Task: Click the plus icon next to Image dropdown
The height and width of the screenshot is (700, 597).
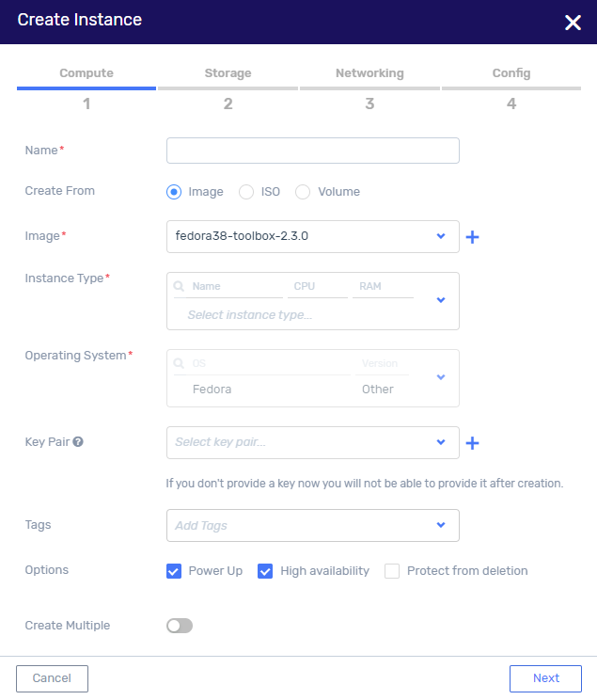Action: [472, 237]
